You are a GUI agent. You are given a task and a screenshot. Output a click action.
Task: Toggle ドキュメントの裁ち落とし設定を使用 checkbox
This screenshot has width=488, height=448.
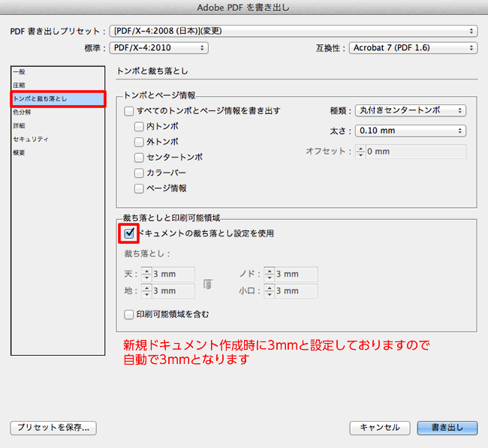pyautogui.click(x=129, y=233)
